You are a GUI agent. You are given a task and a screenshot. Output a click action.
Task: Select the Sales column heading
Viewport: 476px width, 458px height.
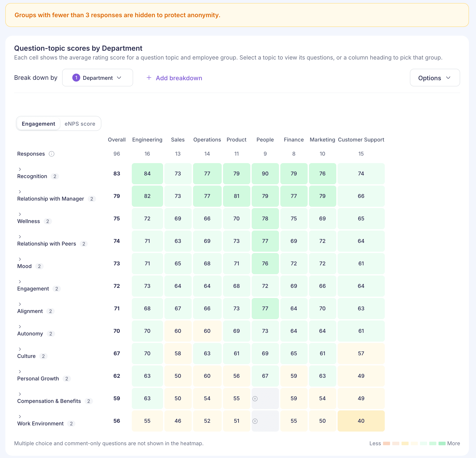pyautogui.click(x=178, y=140)
